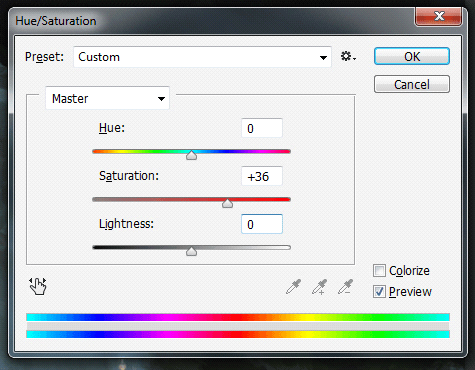Click the Hue label text

(112, 128)
